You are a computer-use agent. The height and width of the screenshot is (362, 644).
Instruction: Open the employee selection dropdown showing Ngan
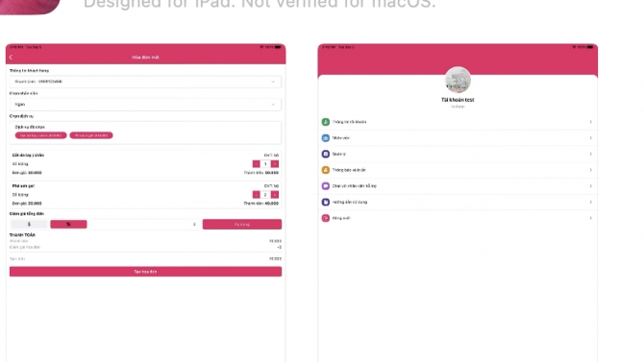tap(145, 105)
